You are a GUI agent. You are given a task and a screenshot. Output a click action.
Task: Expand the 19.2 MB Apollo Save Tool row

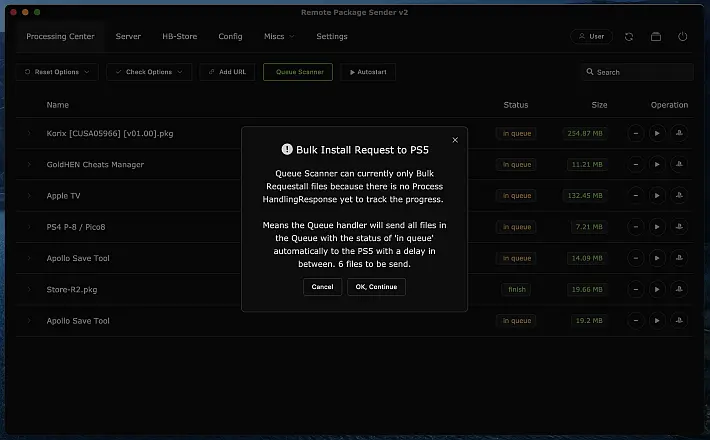(29, 320)
